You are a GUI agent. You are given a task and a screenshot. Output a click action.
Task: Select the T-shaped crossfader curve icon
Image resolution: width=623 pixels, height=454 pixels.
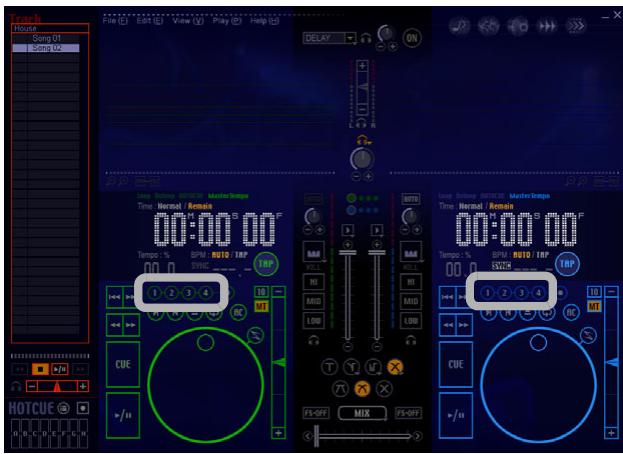click(329, 367)
